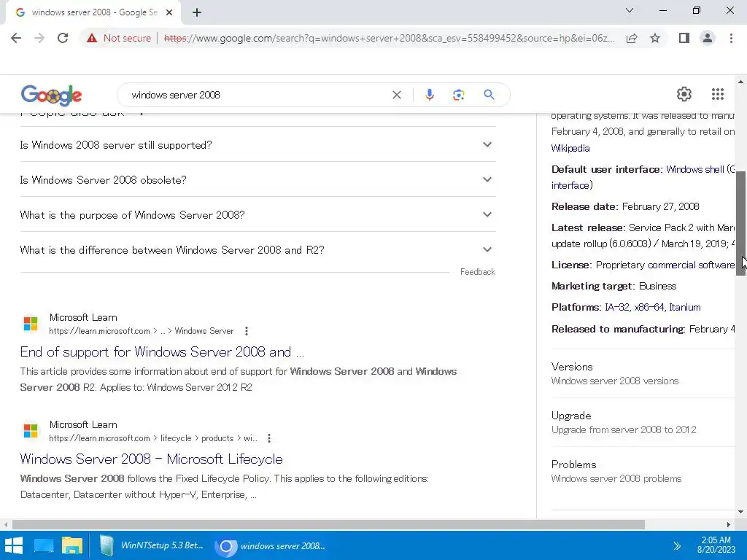Open Google quick settings gear
This screenshot has width=747, height=560.
(684, 94)
